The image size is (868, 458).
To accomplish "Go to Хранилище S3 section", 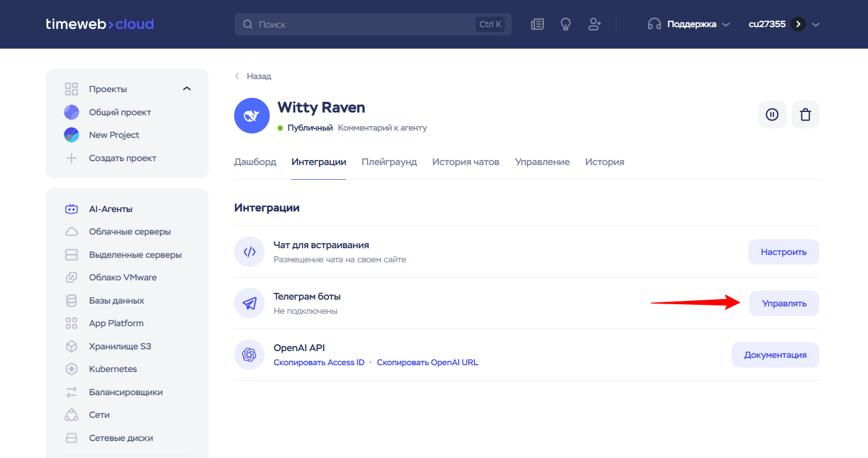I will [x=120, y=347].
